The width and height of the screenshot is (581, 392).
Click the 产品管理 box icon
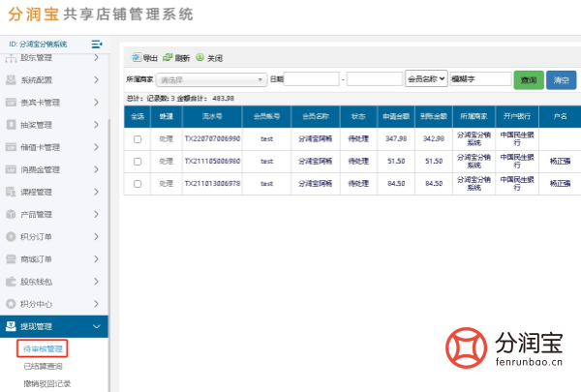pos(11,214)
